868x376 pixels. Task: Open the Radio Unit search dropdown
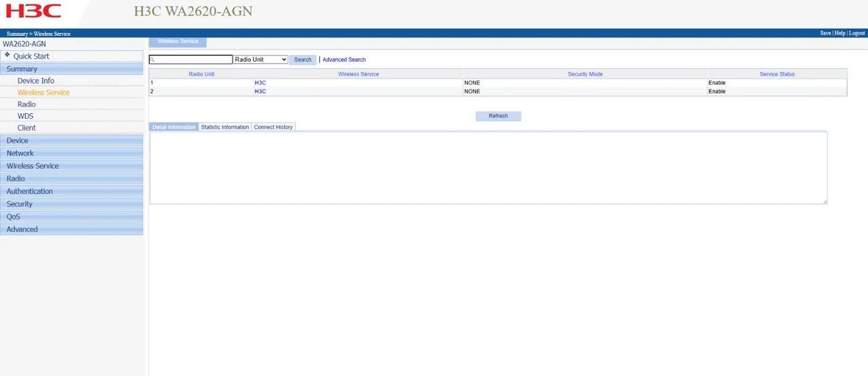[260, 60]
